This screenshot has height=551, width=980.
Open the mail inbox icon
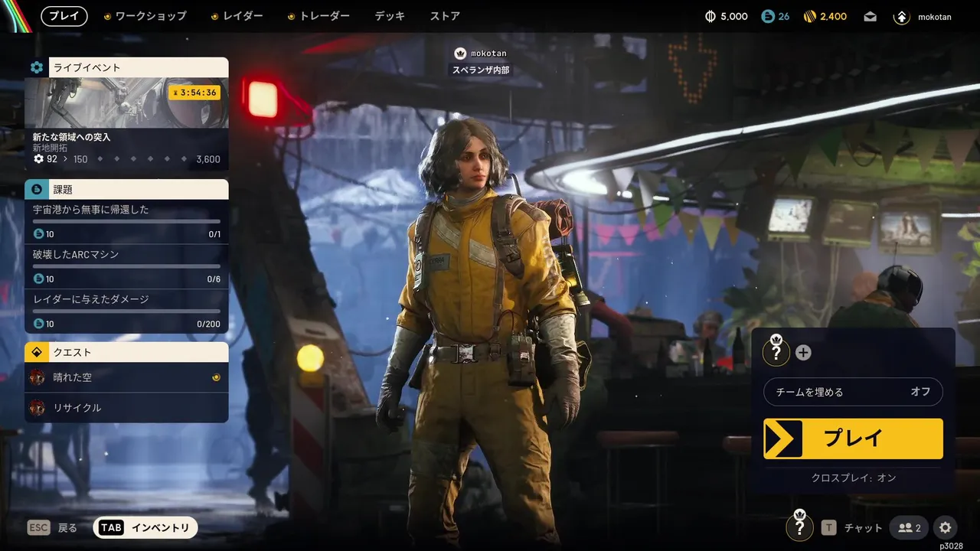pos(870,16)
